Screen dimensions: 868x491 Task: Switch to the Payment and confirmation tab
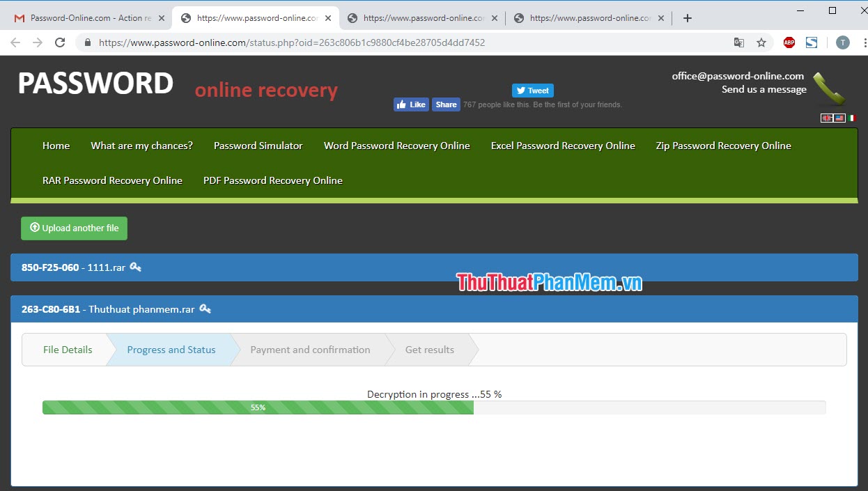pos(311,350)
